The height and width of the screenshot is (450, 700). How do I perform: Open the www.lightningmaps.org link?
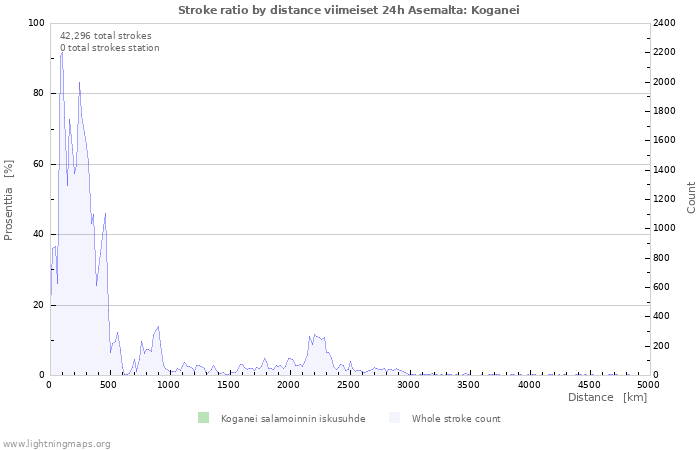55,444
